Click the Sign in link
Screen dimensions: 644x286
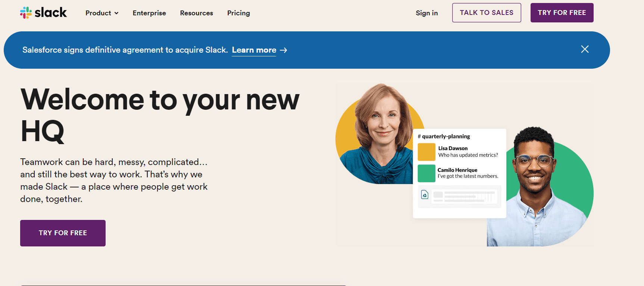click(x=426, y=13)
